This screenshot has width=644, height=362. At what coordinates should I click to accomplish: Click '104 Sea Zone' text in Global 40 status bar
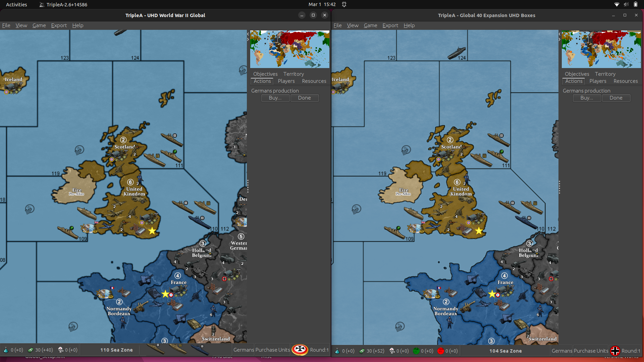coord(505,351)
